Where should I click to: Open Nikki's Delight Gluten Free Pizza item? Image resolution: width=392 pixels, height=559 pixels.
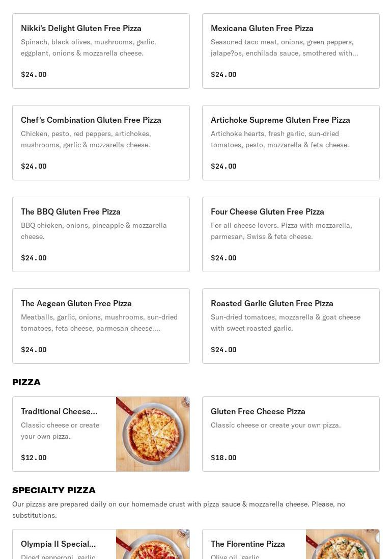pyautogui.click(x=81, y=29)
